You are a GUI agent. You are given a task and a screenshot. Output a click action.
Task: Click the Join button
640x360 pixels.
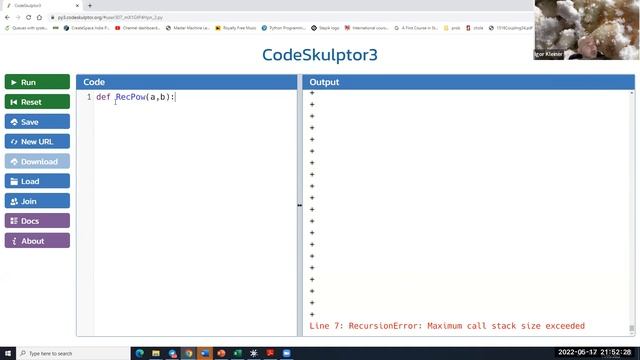tap(37, 201)
